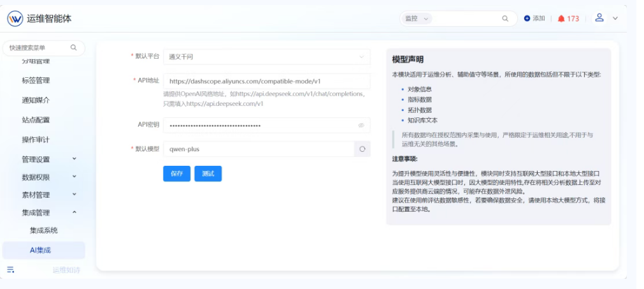The height and width of the screenshot is (289, 644).
Task: Click the blue plus 添加 icon
Action: click(x=527, y=19)
